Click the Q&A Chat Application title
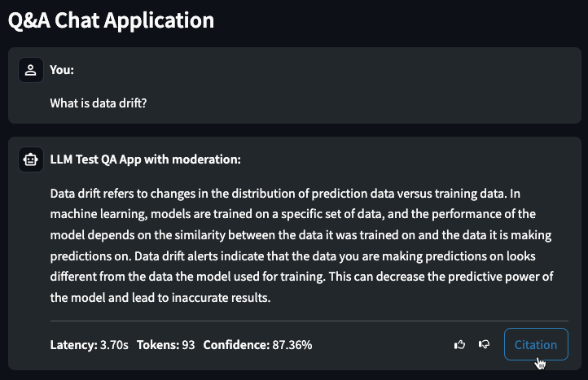Screen dimensions: 588x380 [x=112, y=20]
